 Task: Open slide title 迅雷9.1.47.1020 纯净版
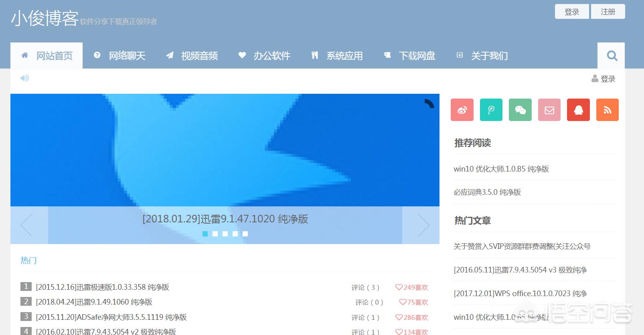[225, 219]
